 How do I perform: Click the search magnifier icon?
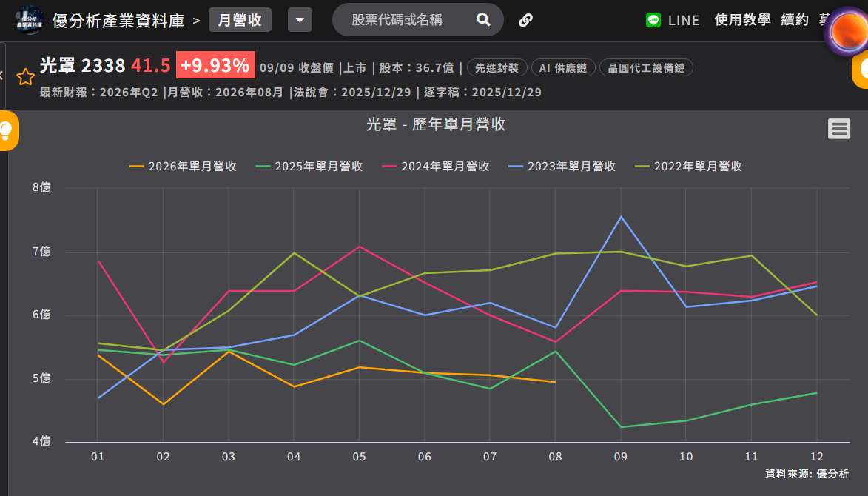(483, 20)
